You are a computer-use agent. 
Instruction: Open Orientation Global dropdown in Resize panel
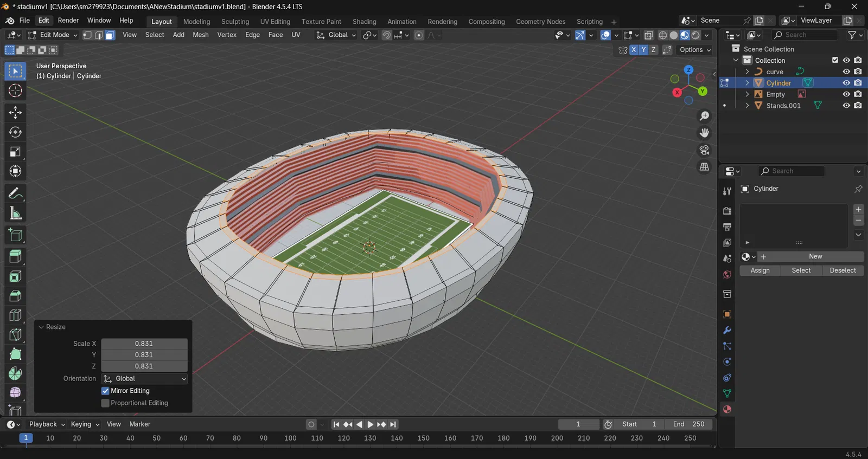tap(144, 379)
